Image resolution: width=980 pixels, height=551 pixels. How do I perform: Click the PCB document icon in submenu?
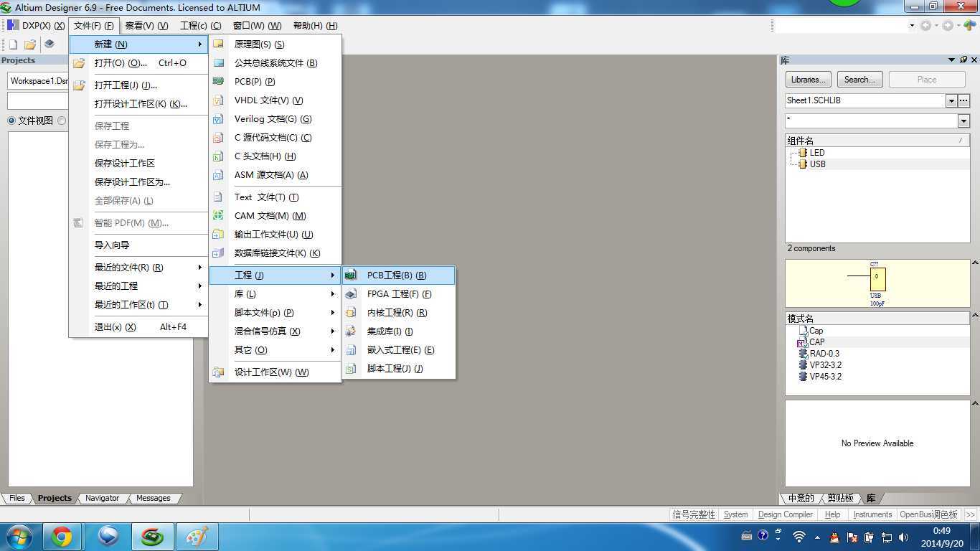218,81
